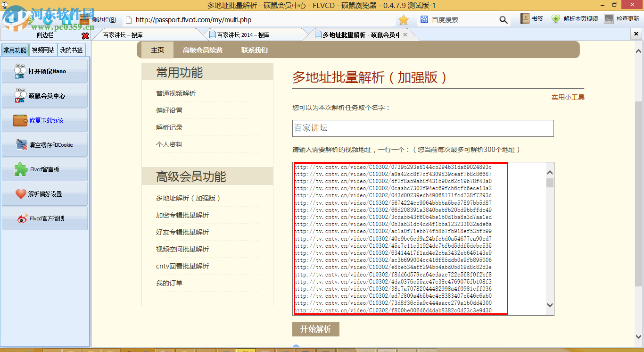The width and height of the screenshot is (644, 352).
Task: Click the 开始解析 button
Action: pyautogui.click(x=316, y=329)
